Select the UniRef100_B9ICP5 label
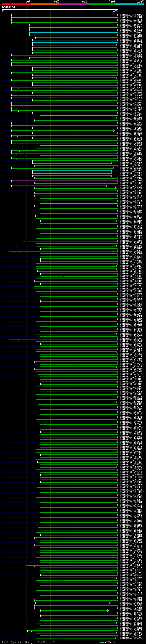 pos(131,45)
